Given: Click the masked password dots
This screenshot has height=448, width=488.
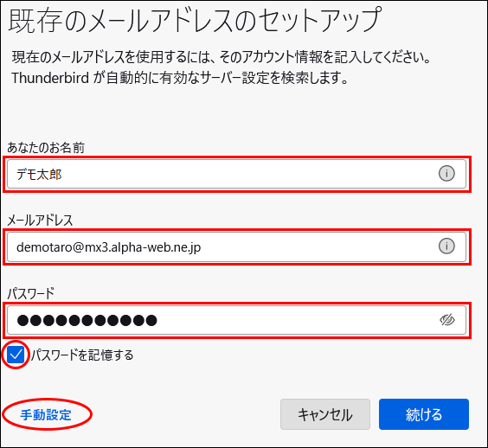Looking at the screenshot, I should 87,320.
